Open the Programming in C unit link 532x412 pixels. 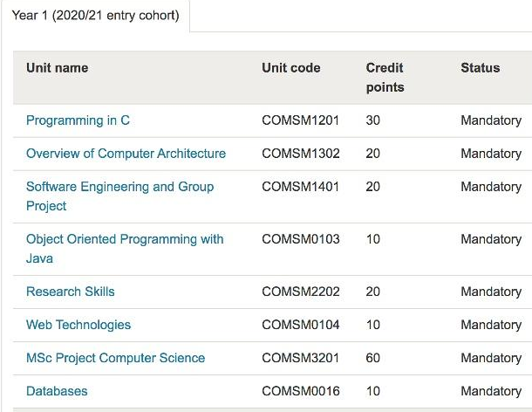coord(78,120)
